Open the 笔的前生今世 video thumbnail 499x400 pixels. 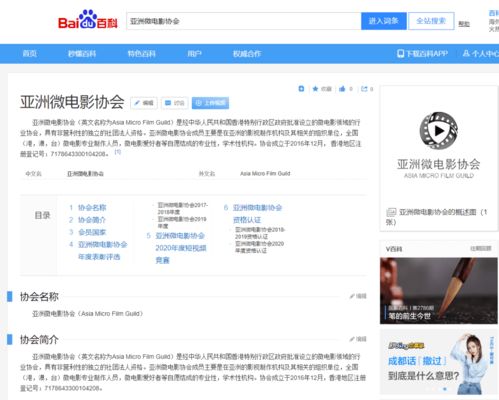click(x=439, y=291)
